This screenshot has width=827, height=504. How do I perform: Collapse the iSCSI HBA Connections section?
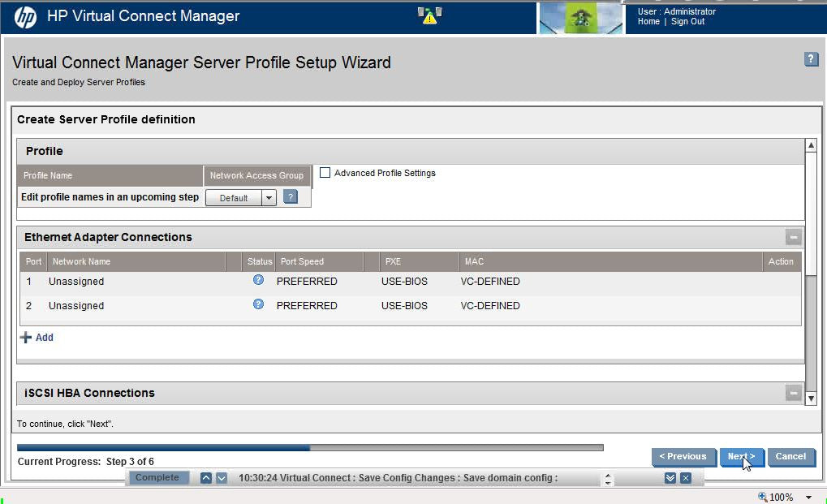click(x=793, y=393)
